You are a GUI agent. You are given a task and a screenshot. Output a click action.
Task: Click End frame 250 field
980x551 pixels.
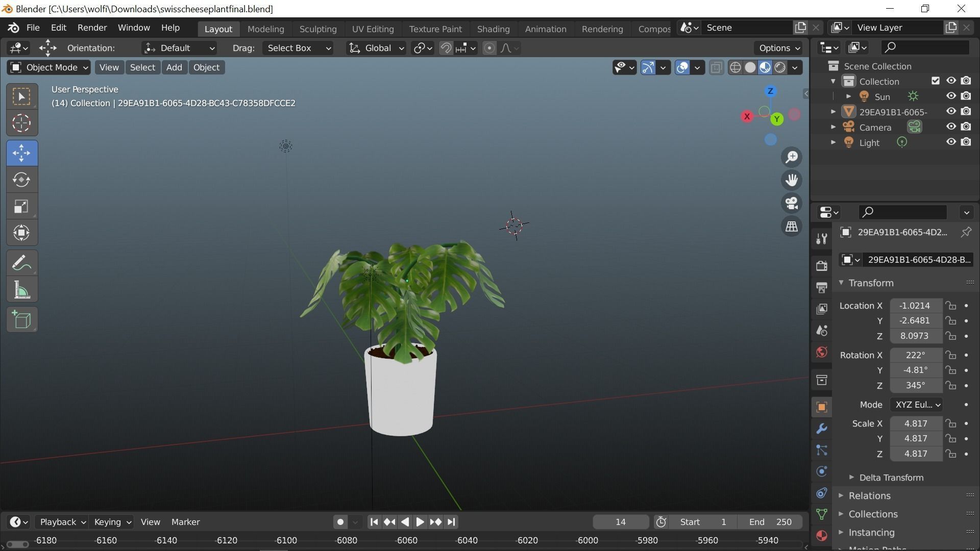coord(770,522)
